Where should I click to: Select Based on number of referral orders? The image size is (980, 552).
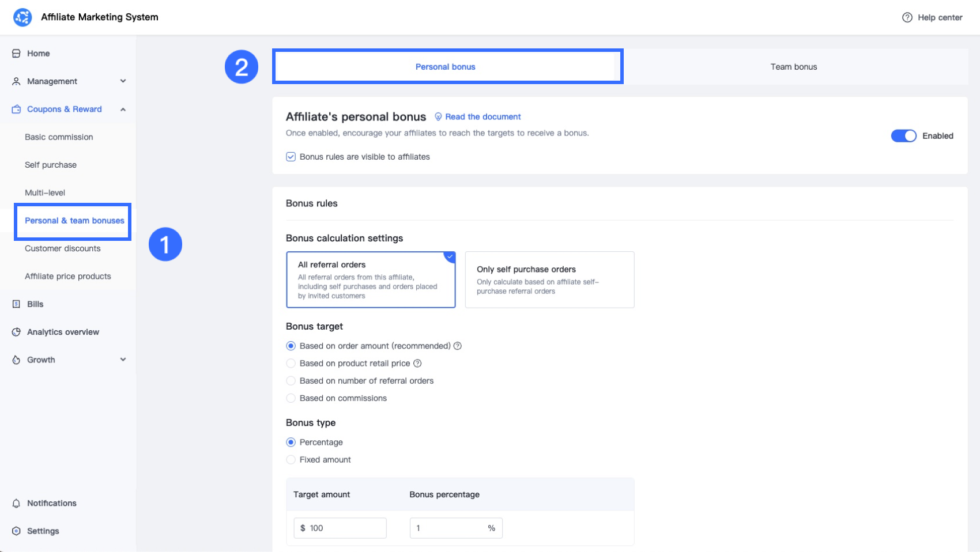[291, 381]
